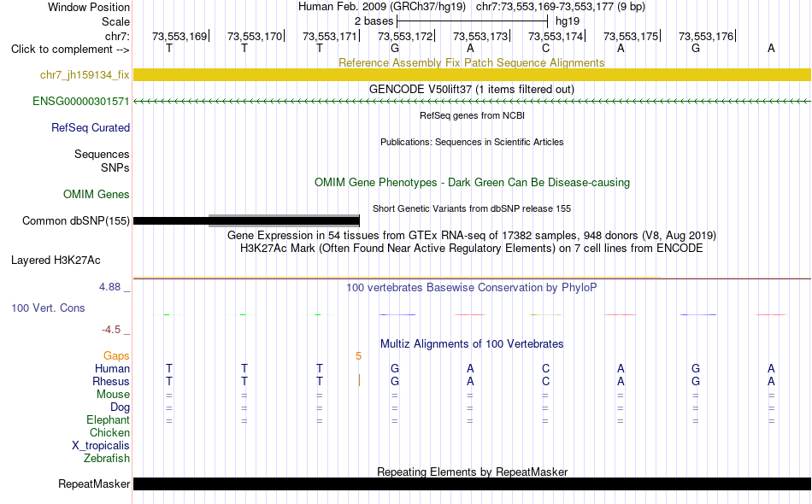Select the Mouse species label
This screenshot has height=504, width=812.
(x=113, y=395)
